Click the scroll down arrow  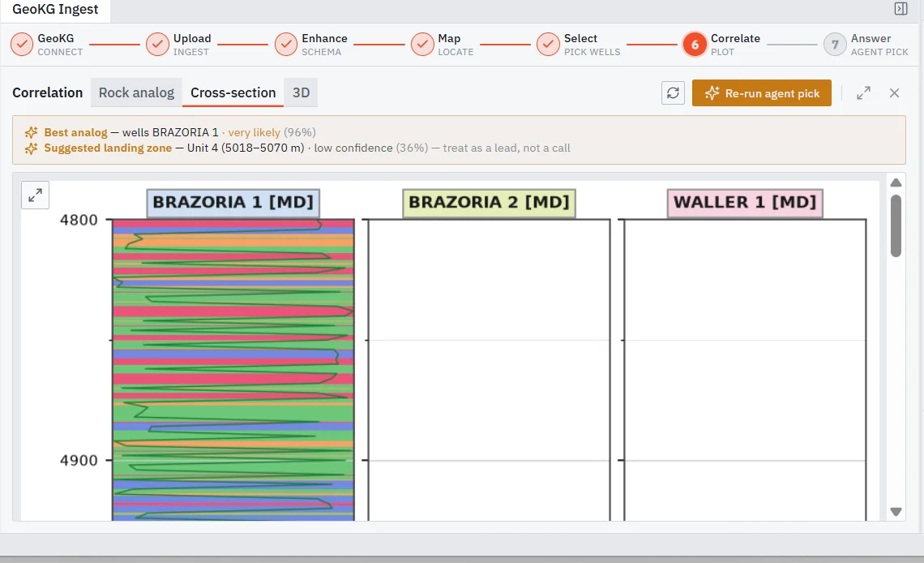pos(896,512)
